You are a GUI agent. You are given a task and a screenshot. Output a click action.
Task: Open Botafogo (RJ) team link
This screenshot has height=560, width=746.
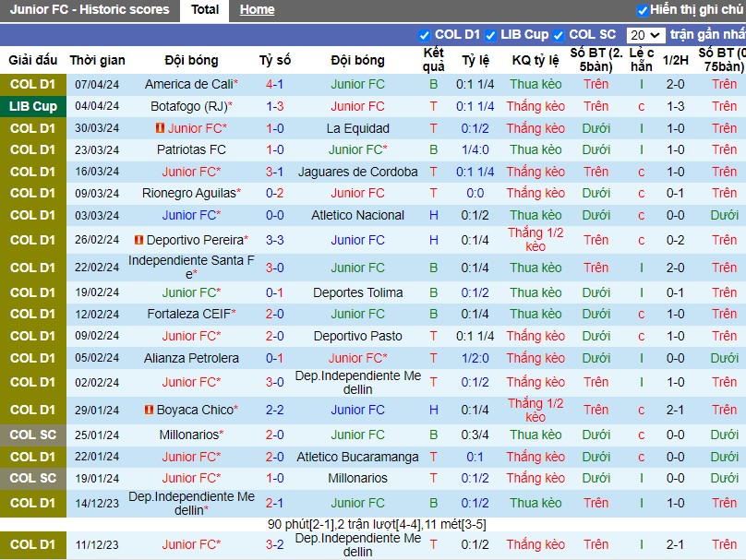[x=189, y=106]
